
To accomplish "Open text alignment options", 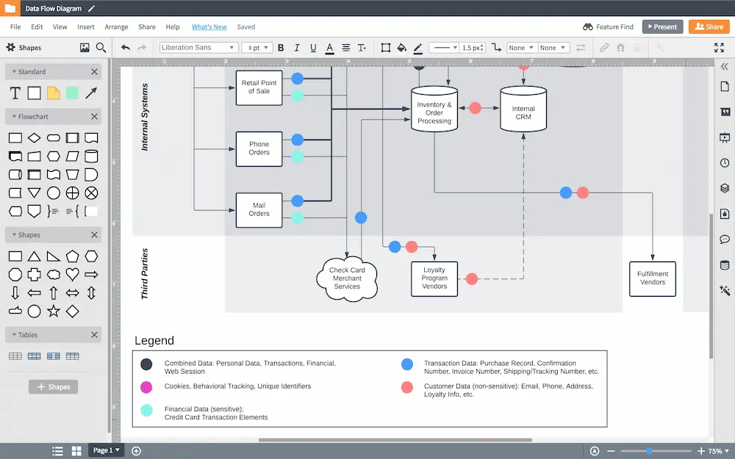I will (346, 47).
